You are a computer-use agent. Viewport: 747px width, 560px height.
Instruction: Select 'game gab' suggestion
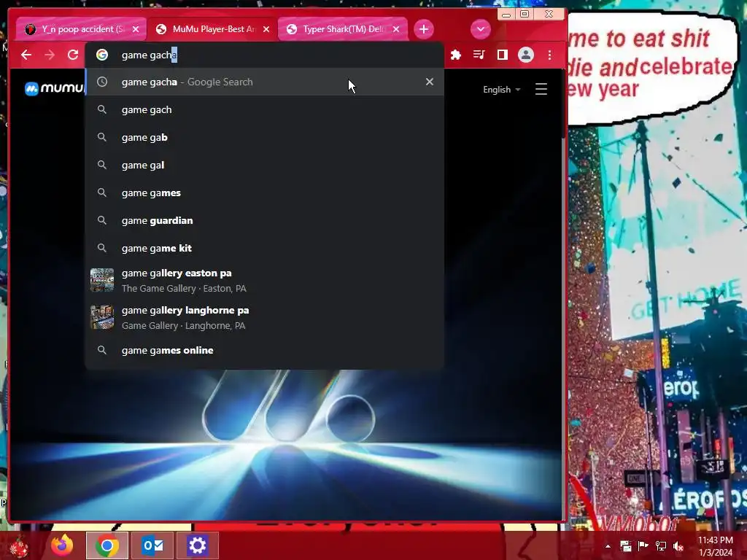point(264,137)
